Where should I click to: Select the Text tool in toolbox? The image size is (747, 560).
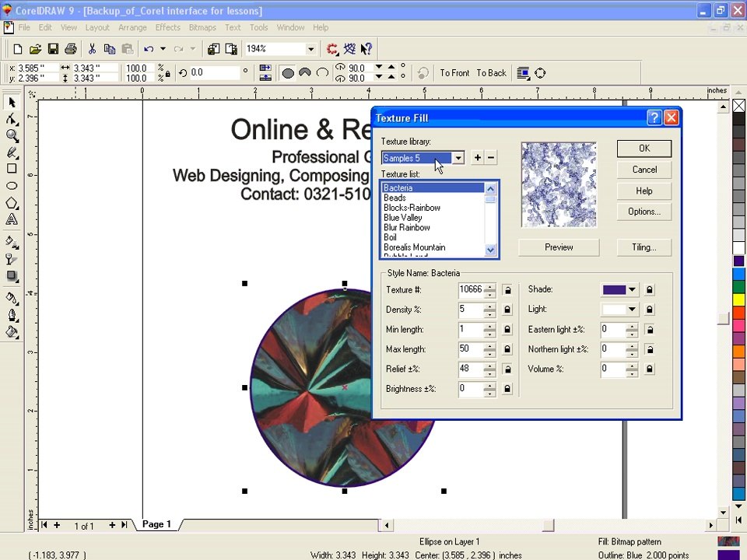pyautogui.click(x=12, y=219)
